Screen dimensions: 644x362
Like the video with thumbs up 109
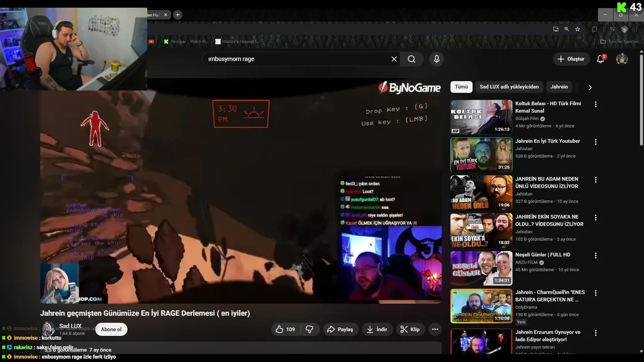(285, 329)
